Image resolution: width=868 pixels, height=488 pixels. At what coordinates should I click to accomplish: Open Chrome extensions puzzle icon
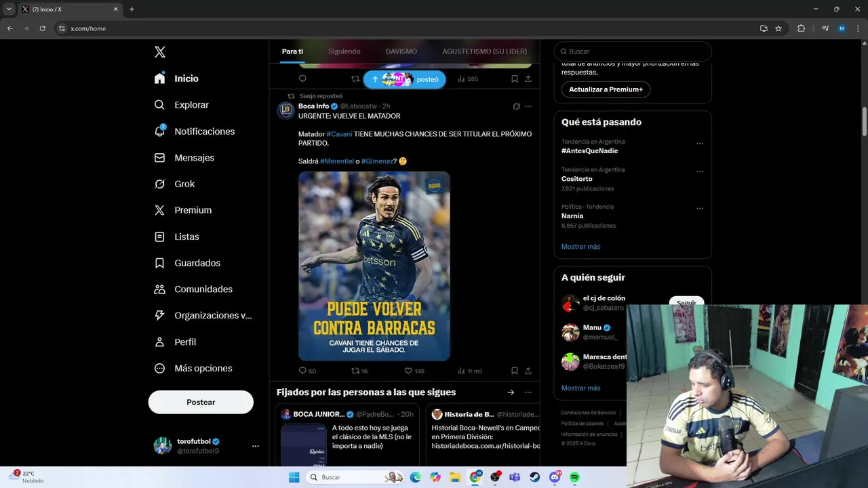click(x=801, y=28)
